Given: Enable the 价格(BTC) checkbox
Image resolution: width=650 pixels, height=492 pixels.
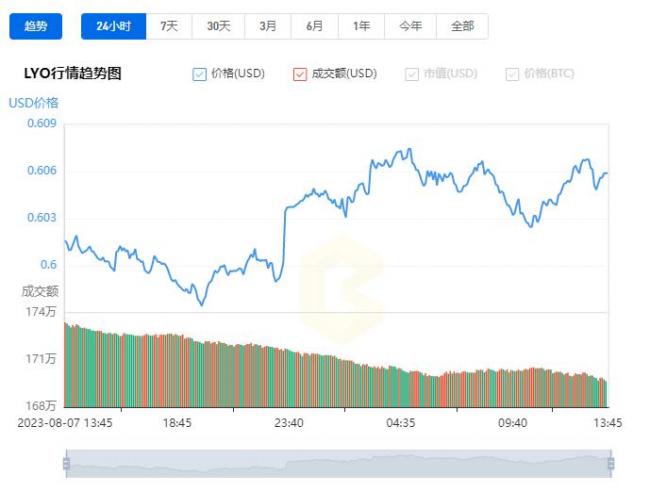Looking at the screenshot, I should (512, 74).
